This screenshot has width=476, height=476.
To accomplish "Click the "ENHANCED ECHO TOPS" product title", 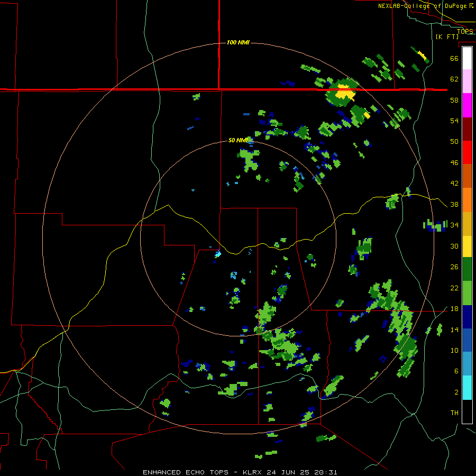I will [x=186, y=472].
